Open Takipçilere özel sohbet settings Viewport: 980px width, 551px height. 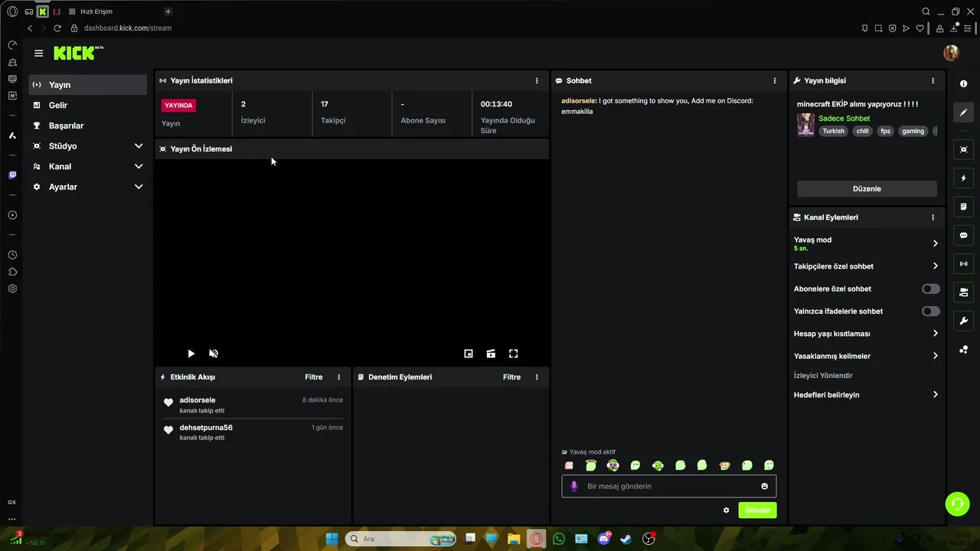866,266
